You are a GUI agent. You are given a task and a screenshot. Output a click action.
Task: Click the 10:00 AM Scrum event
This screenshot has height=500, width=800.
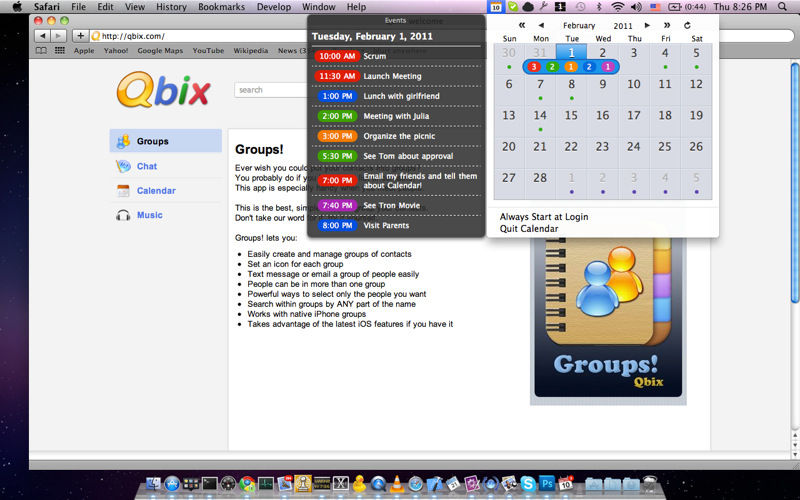click(396, 56)
